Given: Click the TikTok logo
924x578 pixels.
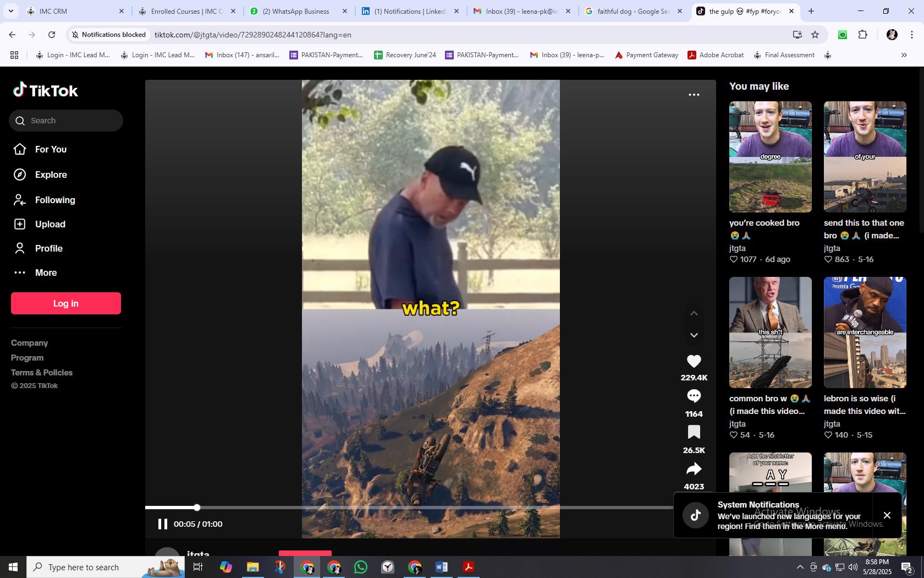Looking at the screenshot, I should point(46,90).
